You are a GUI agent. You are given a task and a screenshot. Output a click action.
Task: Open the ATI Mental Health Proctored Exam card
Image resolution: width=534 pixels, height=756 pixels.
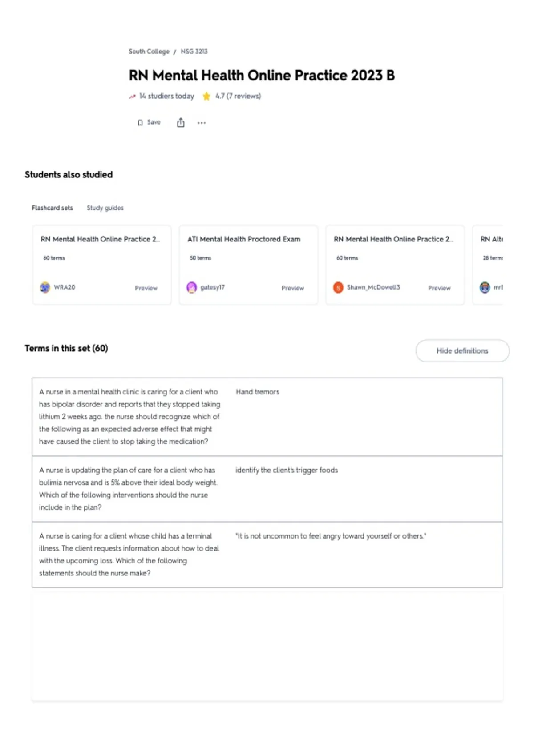click(248, 265)
